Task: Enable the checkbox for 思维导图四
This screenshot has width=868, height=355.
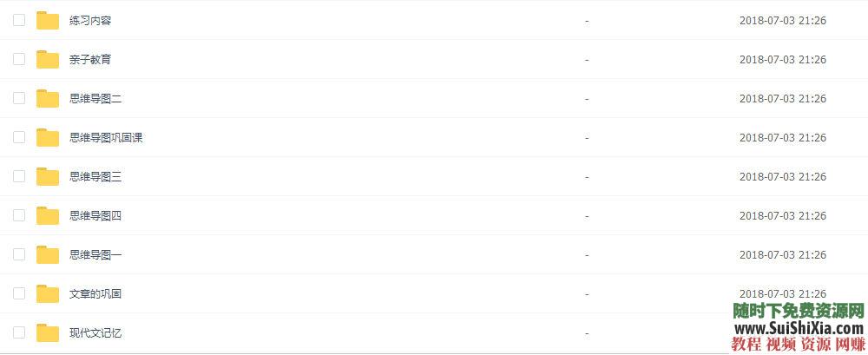Action: point(19,215)
